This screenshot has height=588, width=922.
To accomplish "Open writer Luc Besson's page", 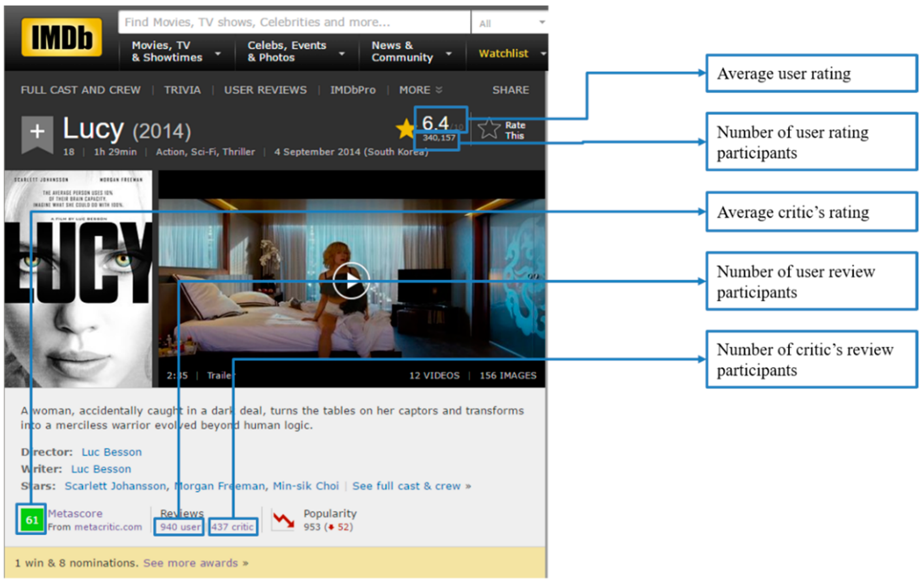I will (101, 469).
